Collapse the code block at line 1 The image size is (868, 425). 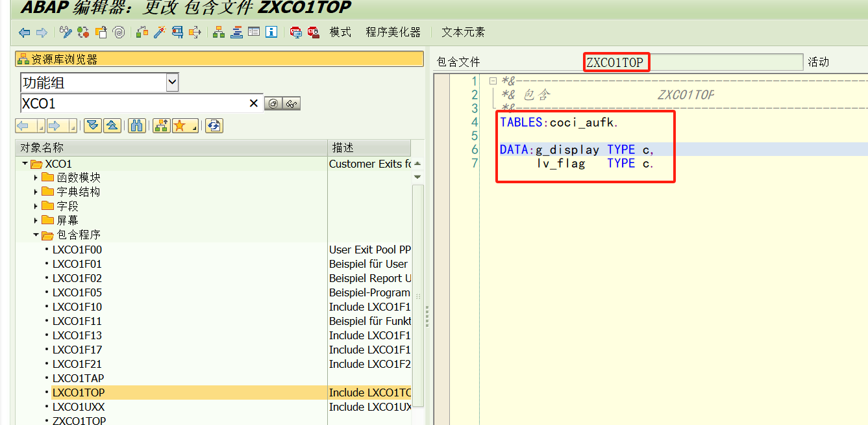[493, 81]
